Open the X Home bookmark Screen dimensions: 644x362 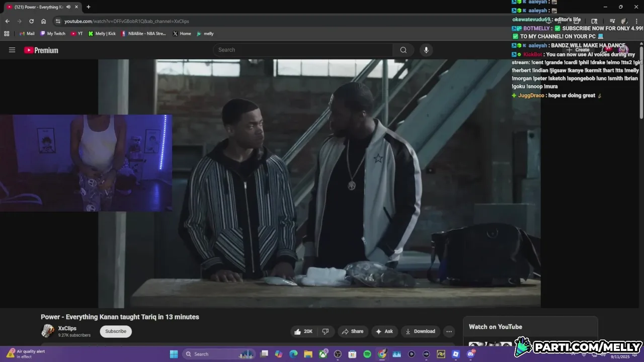tap(182, 34)
